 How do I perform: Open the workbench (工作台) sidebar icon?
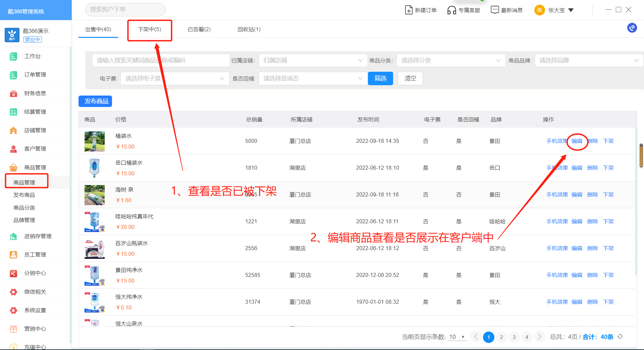[x=13, y=56]
